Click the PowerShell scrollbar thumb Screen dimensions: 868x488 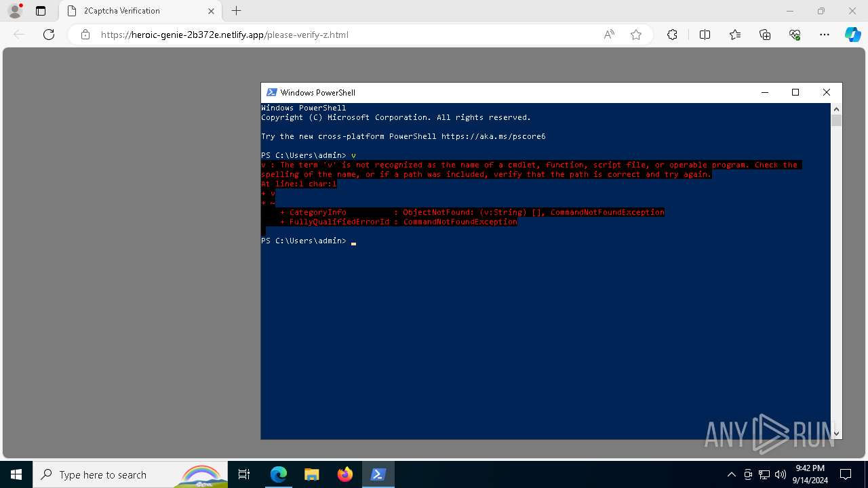tap(836, 121)
